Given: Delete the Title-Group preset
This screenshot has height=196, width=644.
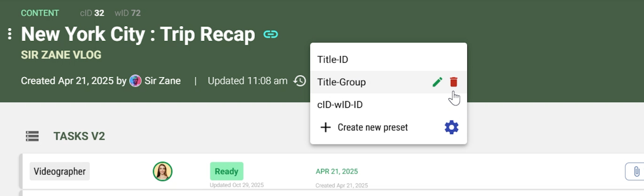Looking at the screenshot, I should point(454,82).
